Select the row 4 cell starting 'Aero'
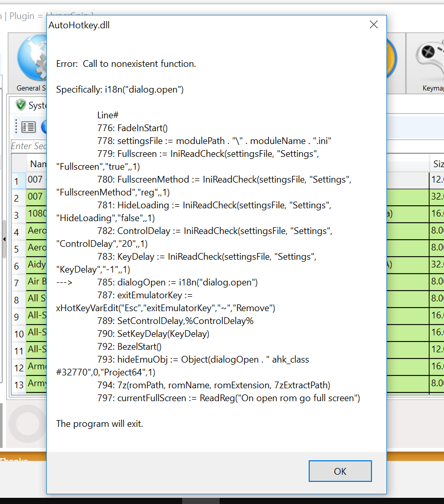Image resolution: width=444 pixels, height=504 pixels. click(x=37, y=231)
